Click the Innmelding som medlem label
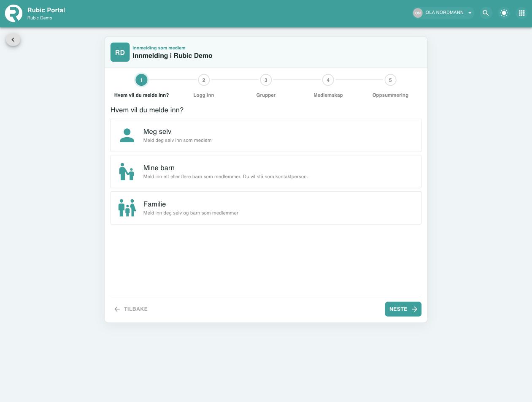This screenshot has width=532, height=402. pos(159,48)
